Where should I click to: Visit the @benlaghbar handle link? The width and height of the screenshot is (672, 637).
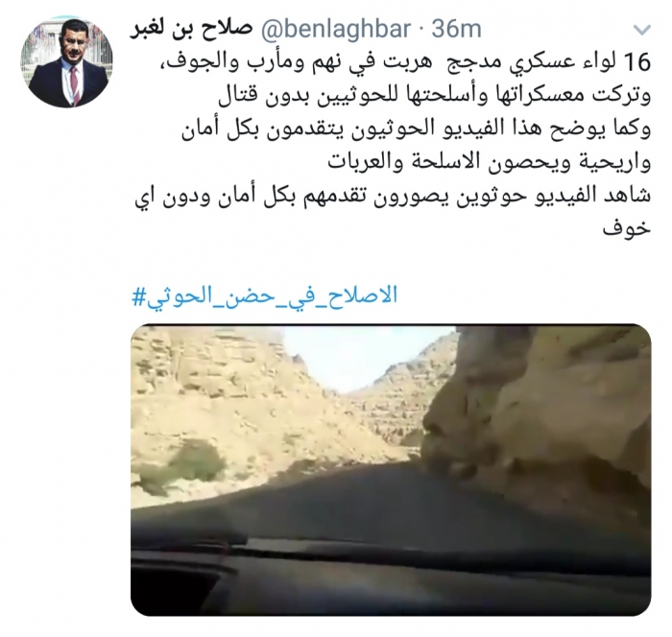point(335,29)
